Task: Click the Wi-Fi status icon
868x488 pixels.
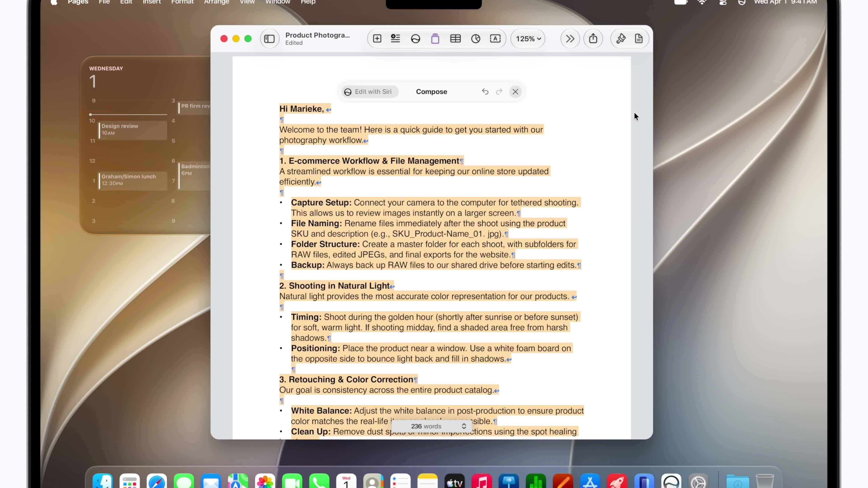Action: [x=702, y=2]
